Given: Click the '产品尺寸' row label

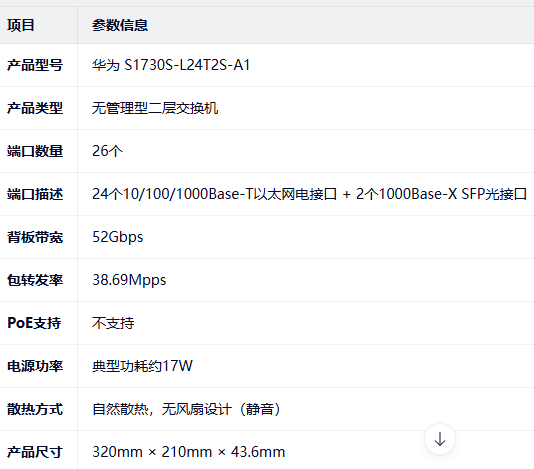Looking at the screenshot, I should [x=35, y=452].
